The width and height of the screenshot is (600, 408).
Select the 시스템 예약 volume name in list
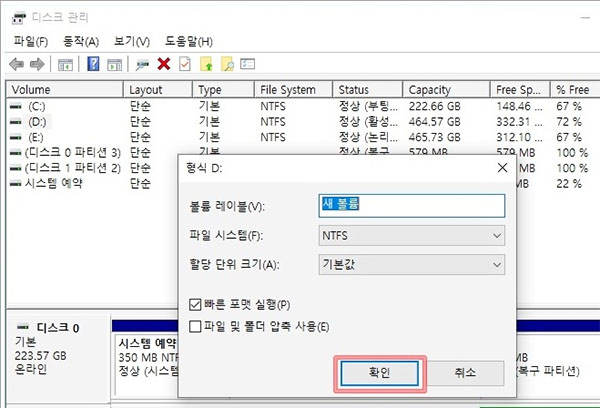point(54,183)
